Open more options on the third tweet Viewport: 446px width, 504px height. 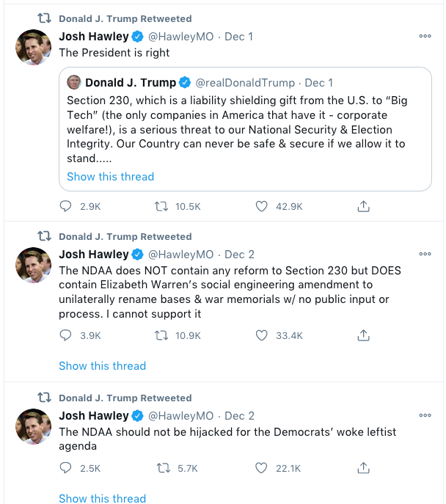pos(425,415)
